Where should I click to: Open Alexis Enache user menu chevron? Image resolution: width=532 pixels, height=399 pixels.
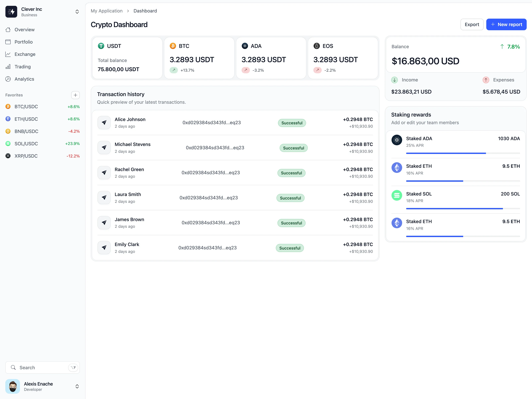click(x=77, y=386)
